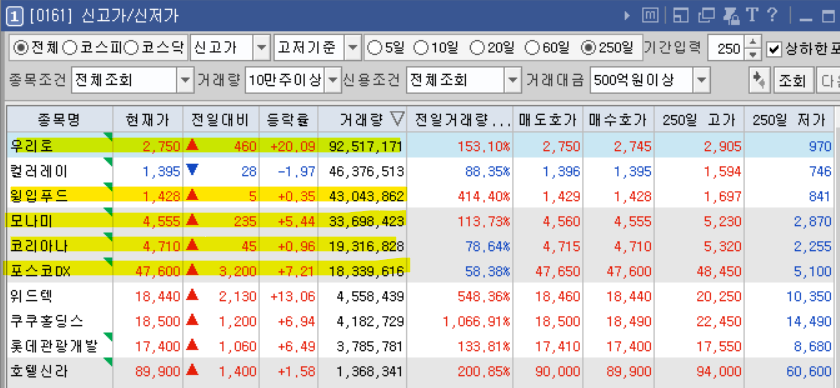Click the 92,517,171 volume cell
The image size is (840, 388).
tap(362, 146)
